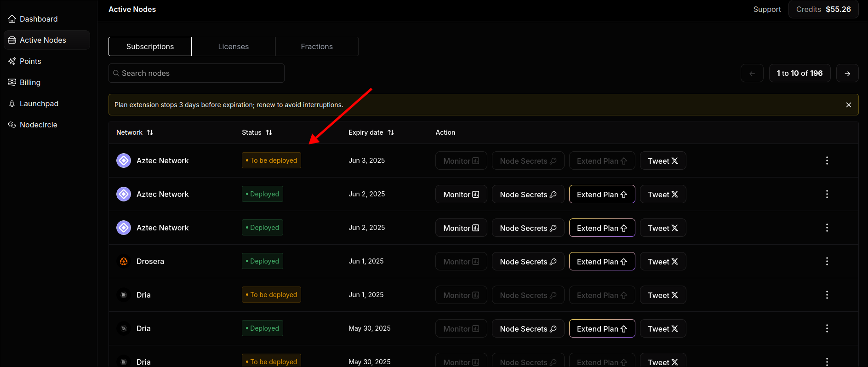
Task: Click Tweet for Aztec Network Jun 3 row
Action: click(663, 161)
